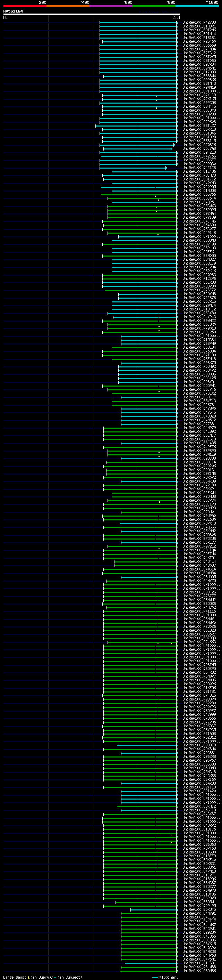Select hit label UniRef100_Q5KNH2
This screenshot has width=222, height=980.
[x=199, y=531]
